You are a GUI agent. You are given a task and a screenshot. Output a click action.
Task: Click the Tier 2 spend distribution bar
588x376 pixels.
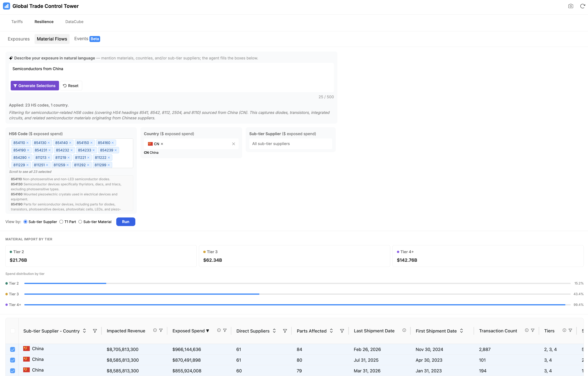point(297,283)
